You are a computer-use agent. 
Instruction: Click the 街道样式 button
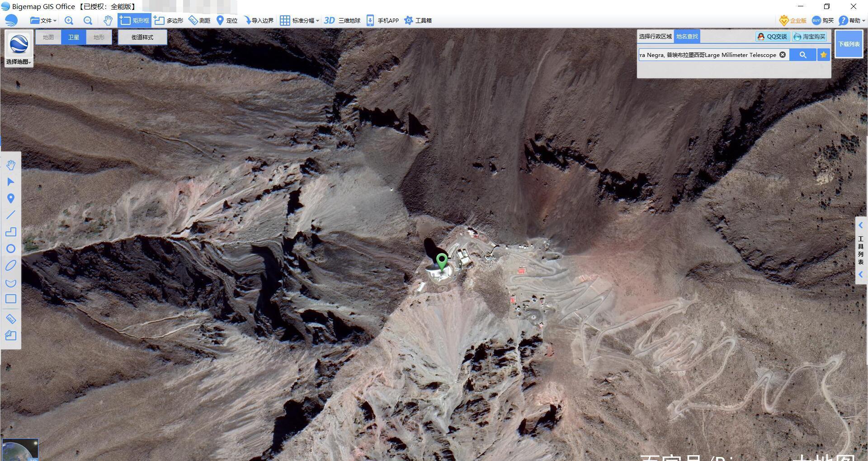(x=142, y=37)
